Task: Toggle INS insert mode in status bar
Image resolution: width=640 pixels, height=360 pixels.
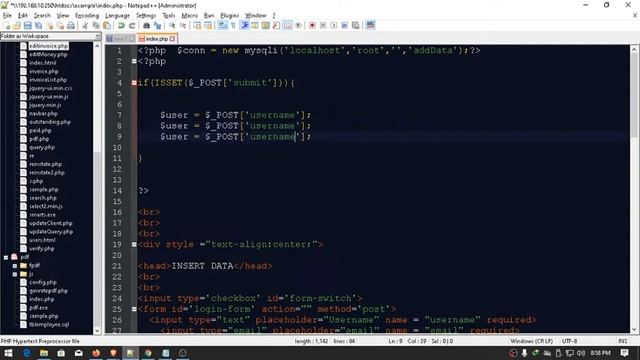Action: coord(622,341)
